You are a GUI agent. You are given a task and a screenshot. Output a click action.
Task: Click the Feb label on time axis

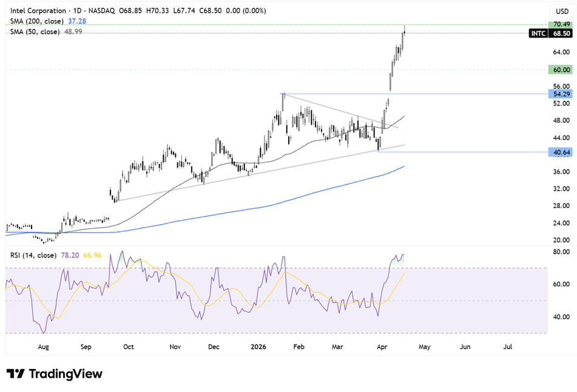(x=299, y=346)
